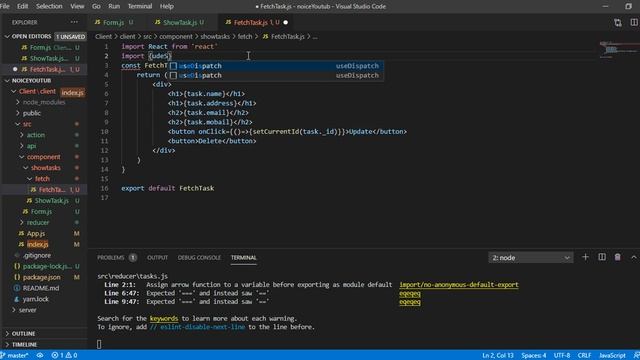This screenshot has height=360, width=640.
Task: Click Form.js in Open Editors list
Action: pyautogui.click(x=40, y=47)
